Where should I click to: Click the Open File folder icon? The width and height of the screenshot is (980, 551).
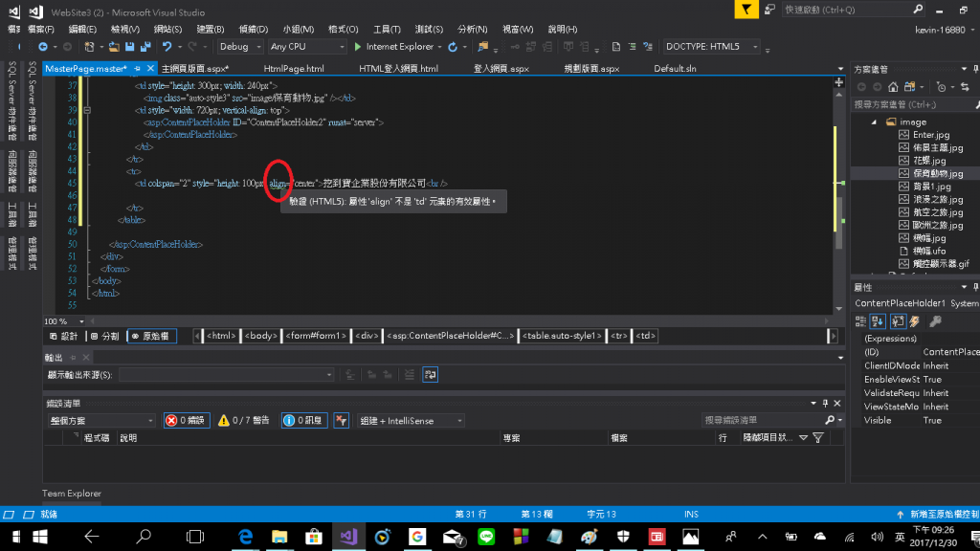point(114,47)
